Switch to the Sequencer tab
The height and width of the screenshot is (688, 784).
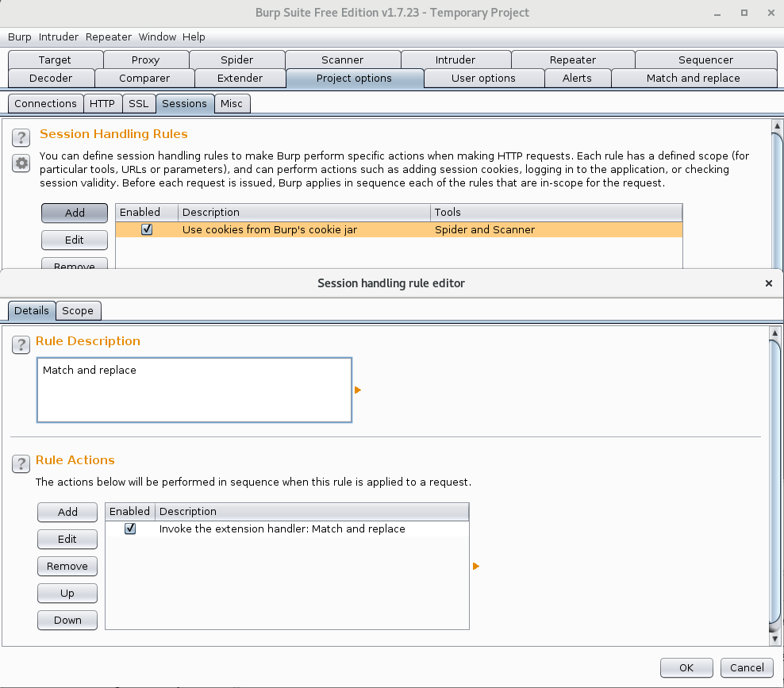[x=705, y=60]
